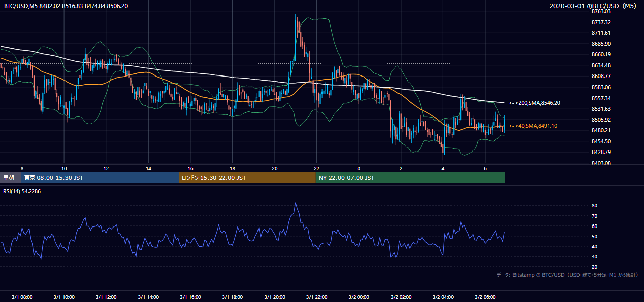The image size is (644, 302).
Task: Click the 東京 08:00-15:30 JST session bar
Action: click(x=100, y=178)
